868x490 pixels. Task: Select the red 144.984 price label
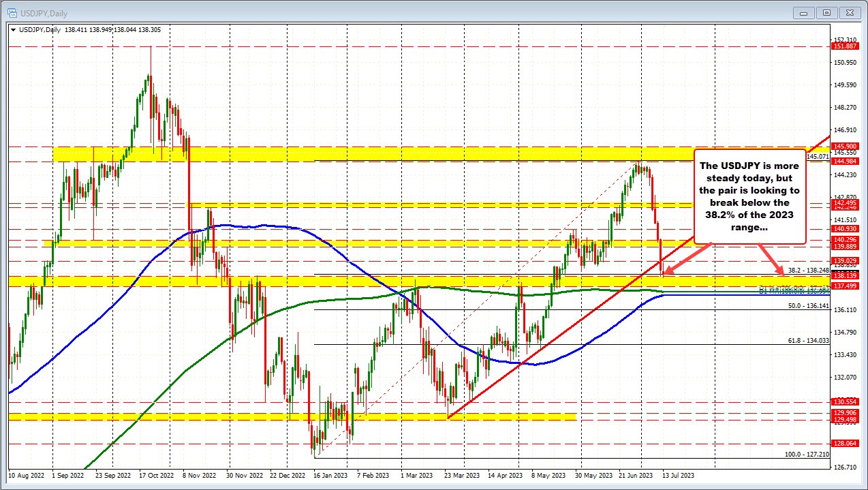point(845,161)
